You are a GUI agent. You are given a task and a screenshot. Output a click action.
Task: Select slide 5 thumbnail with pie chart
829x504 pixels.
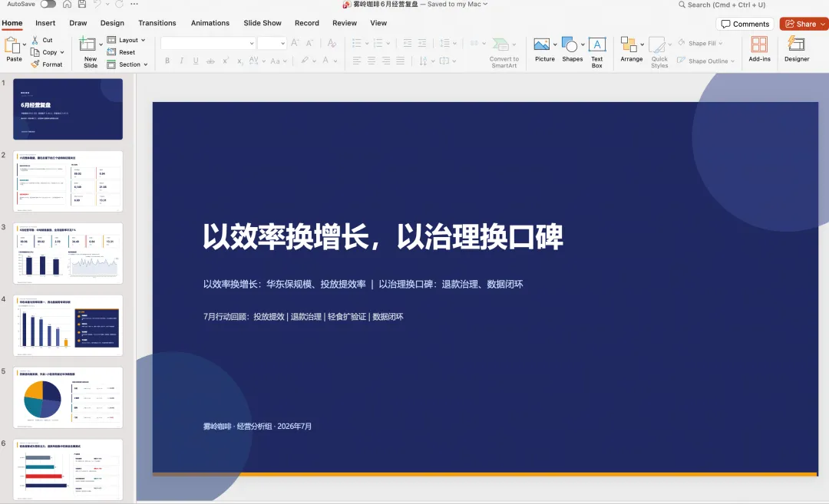tap(68, 397)
